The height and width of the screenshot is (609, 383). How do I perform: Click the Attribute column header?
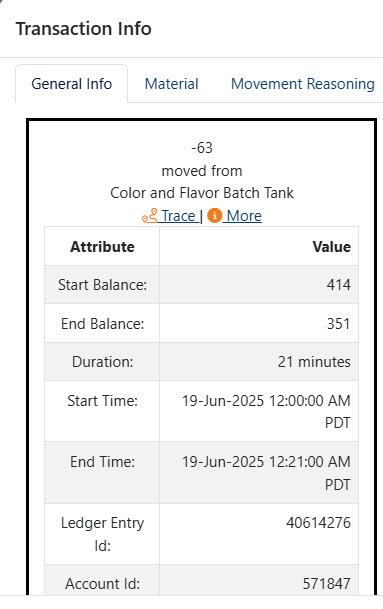coord(102,247)
